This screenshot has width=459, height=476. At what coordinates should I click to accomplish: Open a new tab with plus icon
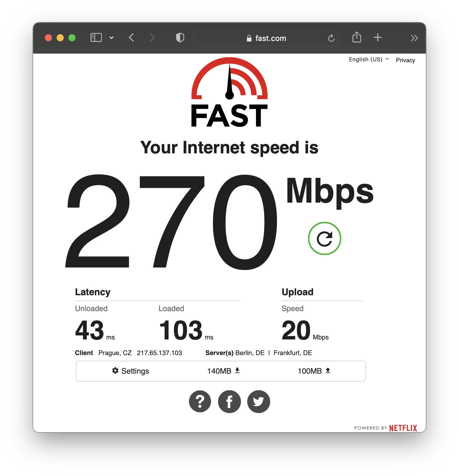click(378, 37)
